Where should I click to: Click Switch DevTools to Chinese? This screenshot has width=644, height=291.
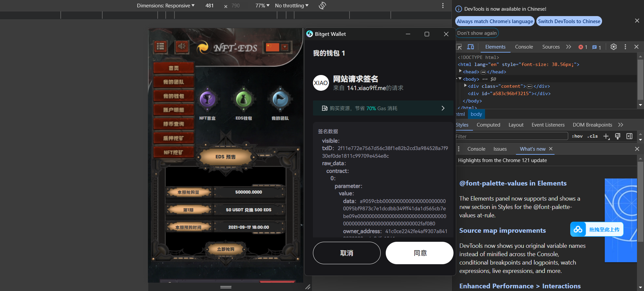pyautogui.click(x=569, y=21)
